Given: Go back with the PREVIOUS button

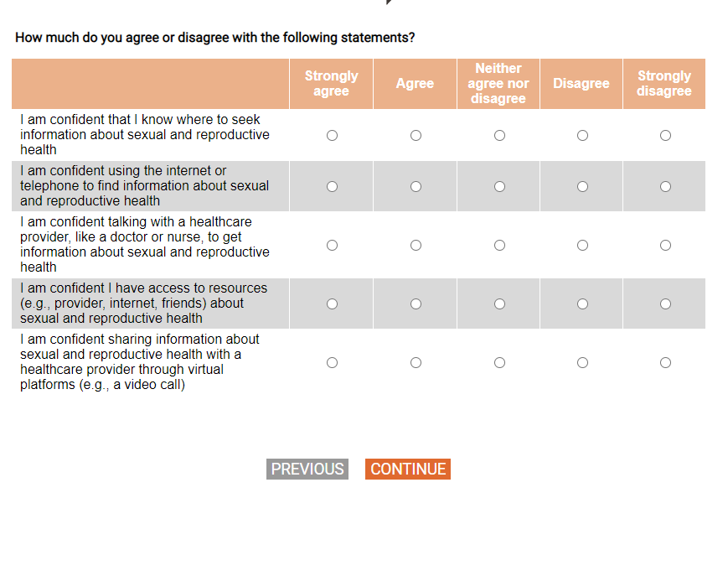Looking at the screenshot, I should (x=307, y=470).
